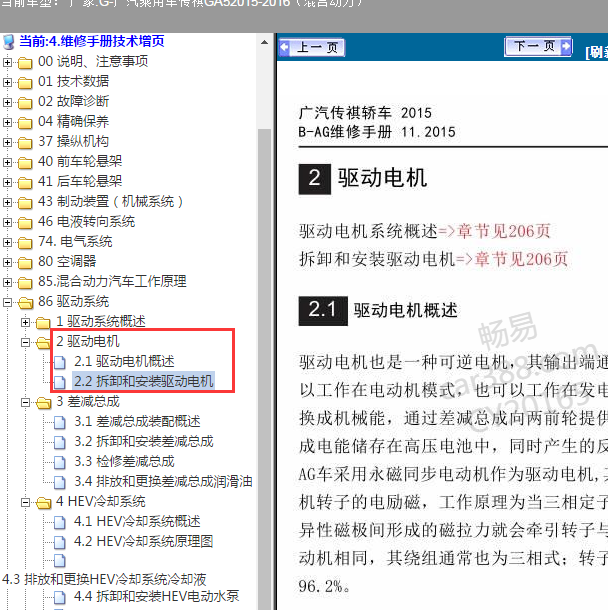This screenshot has height=610, width=608.
Task: Open '3.2 拆卸和安装差减总成' document
Action: tap(144, 442)
